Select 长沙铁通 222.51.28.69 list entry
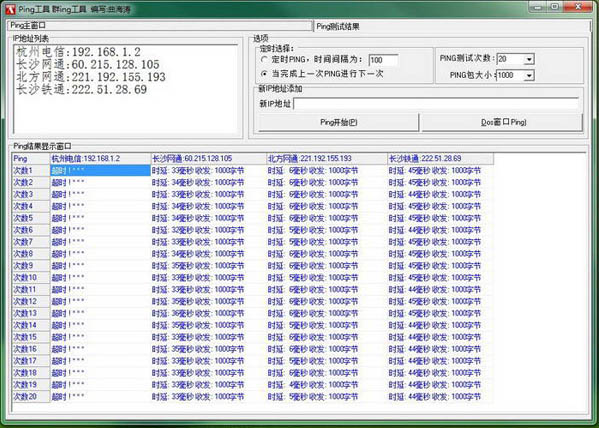Screen dimensions: 599x428 tap(82, 89)
